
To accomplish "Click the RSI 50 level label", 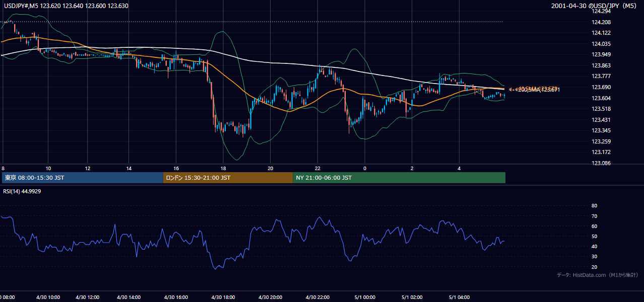I will [594, 236].
